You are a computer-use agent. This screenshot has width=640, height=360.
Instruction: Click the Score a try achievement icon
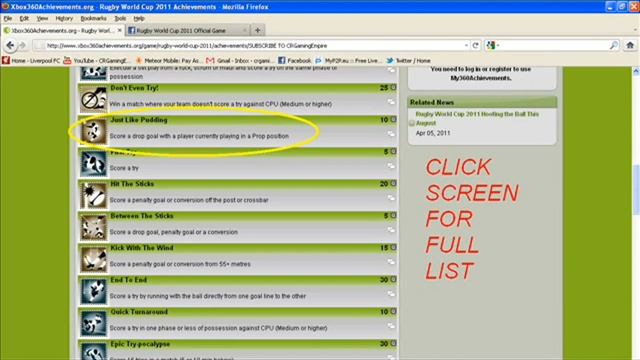93,163
